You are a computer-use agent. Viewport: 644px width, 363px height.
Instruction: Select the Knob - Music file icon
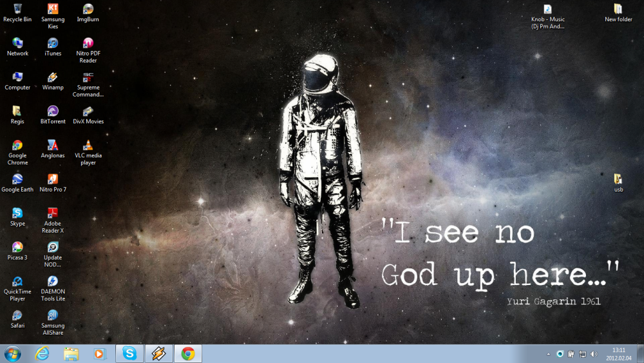pos(547,17)
